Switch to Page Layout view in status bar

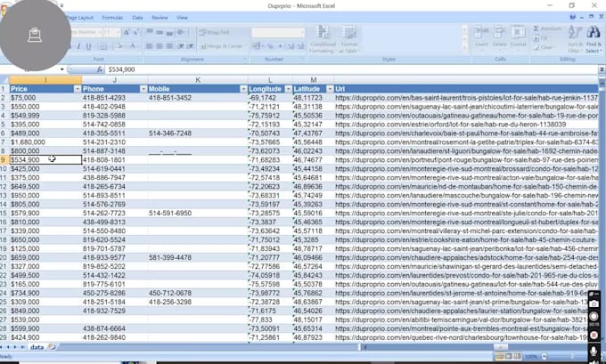509,356
